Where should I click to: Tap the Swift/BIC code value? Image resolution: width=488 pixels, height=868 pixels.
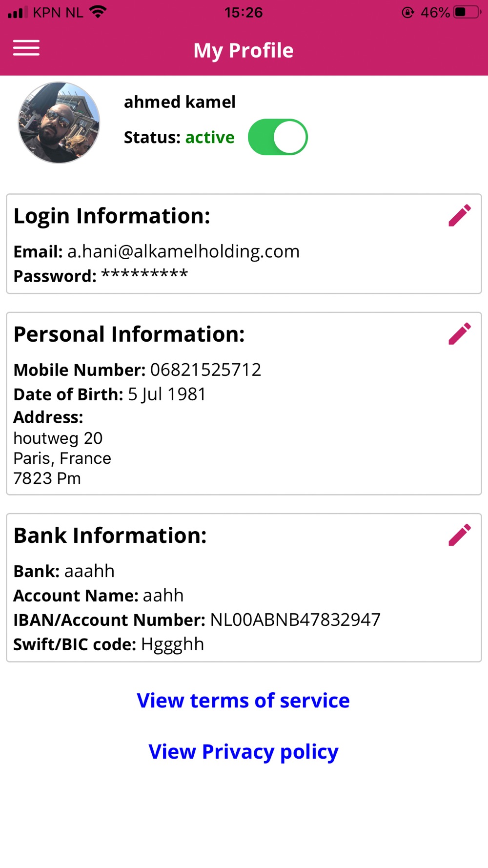pos(172,645)
